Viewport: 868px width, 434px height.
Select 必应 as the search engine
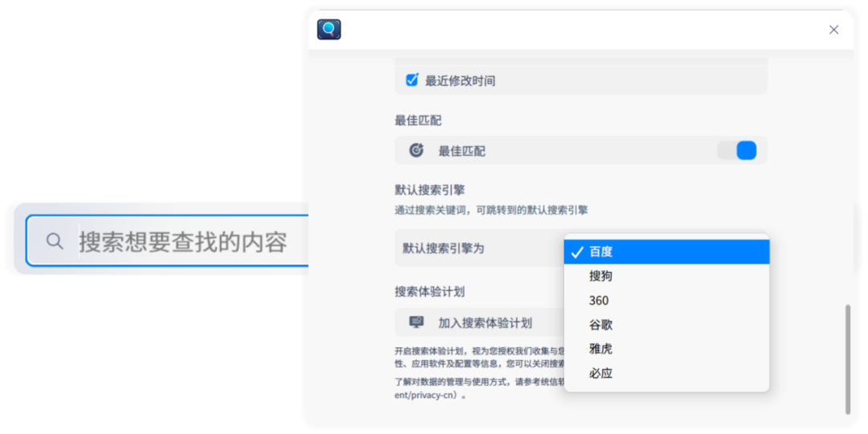666,374
